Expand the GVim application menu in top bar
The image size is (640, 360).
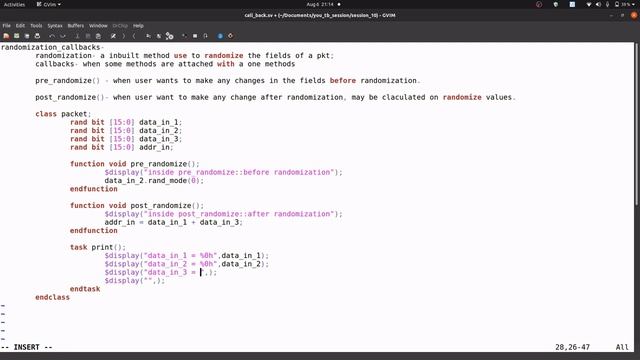(49, 4)
